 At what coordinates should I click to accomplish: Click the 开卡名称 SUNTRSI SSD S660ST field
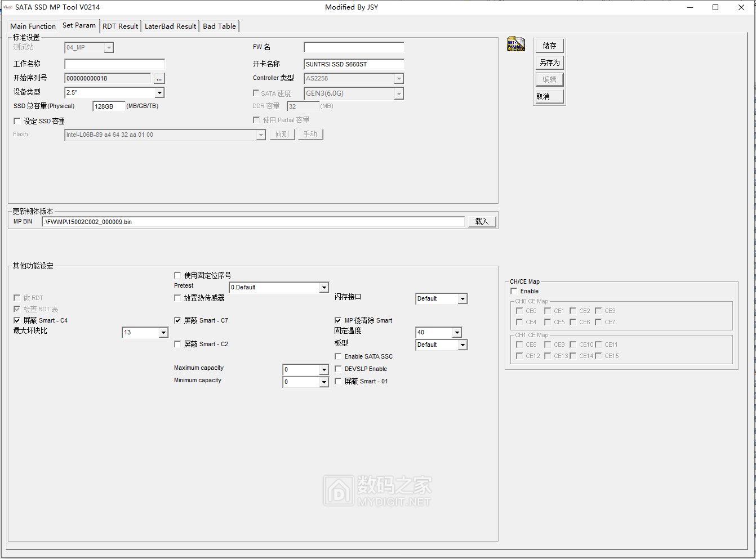tap(354, 64)
